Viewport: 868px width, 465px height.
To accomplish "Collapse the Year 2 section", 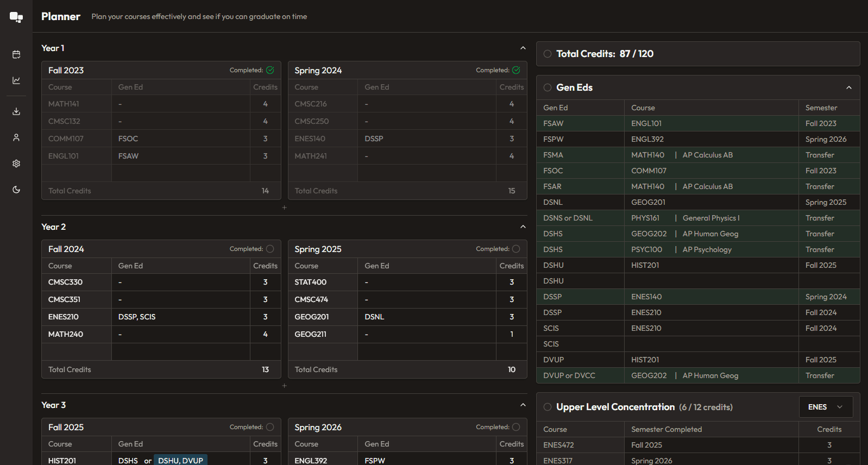I will coord(523,227).
